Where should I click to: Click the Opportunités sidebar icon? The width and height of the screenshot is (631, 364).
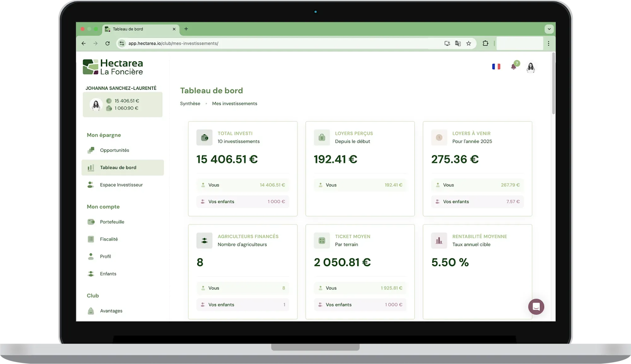[x=91, y=150]
